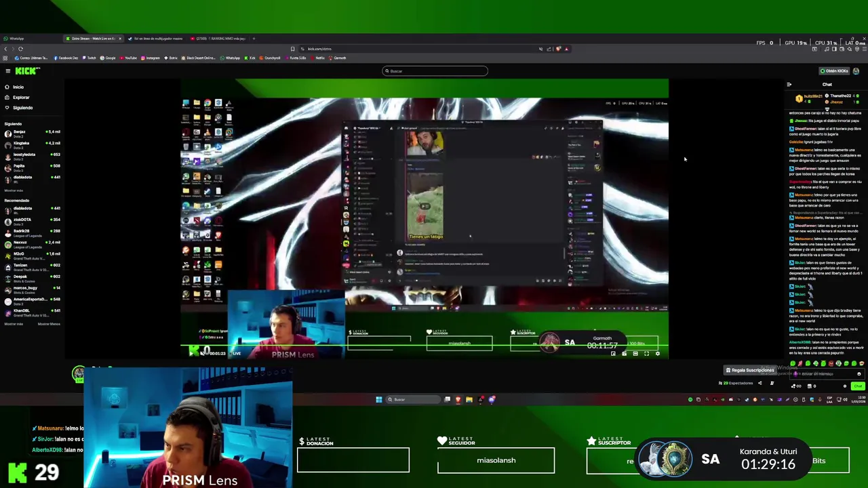Open Papita channel
This screenshot has height=488, width=868.
tap(32, 167)
